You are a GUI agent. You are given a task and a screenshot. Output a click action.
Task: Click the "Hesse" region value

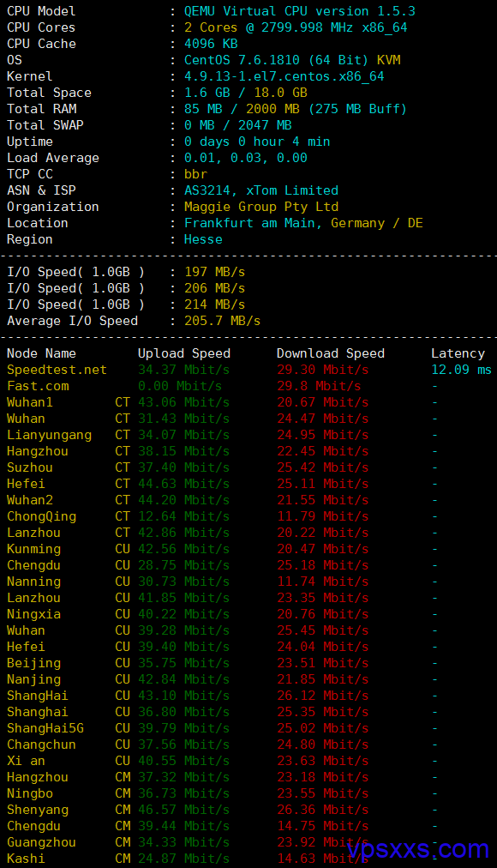203,239
